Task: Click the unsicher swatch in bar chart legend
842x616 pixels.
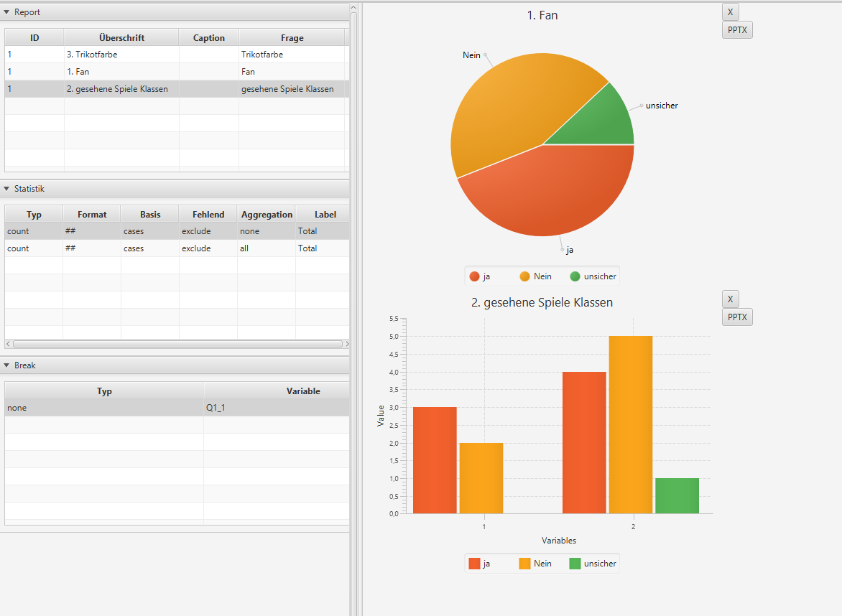Action: [x=575, y=564]
